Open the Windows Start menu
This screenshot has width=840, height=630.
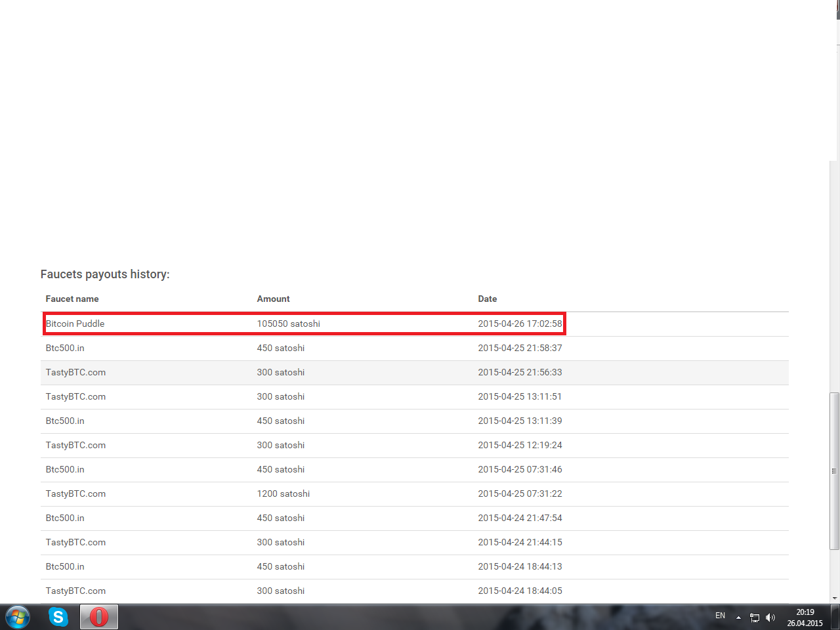pos(18,618)
